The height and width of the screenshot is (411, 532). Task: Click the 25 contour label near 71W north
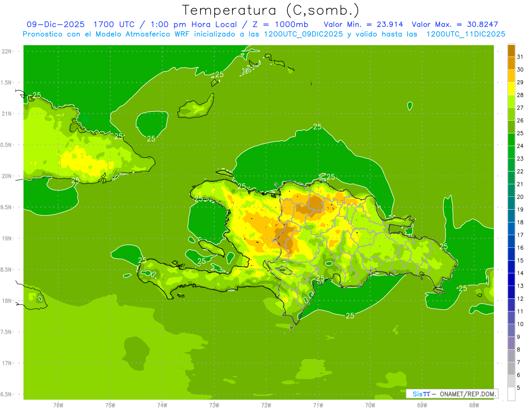pos(317,126)
